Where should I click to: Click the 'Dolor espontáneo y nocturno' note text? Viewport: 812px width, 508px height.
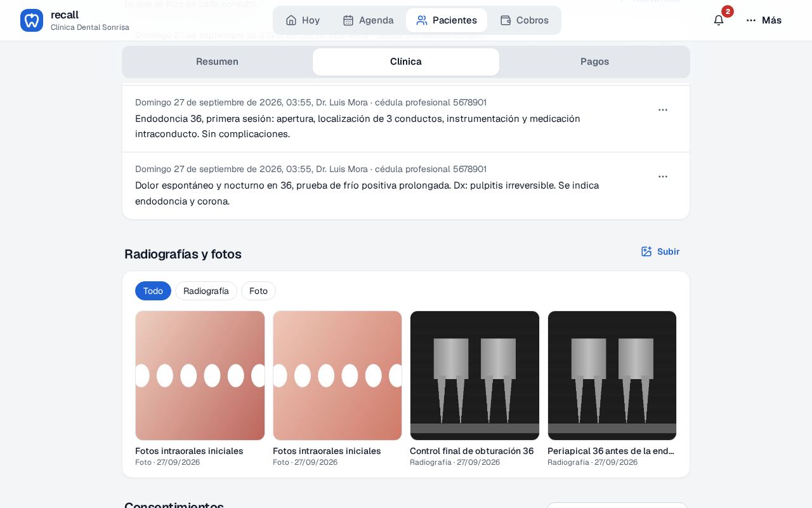point(367,193)
